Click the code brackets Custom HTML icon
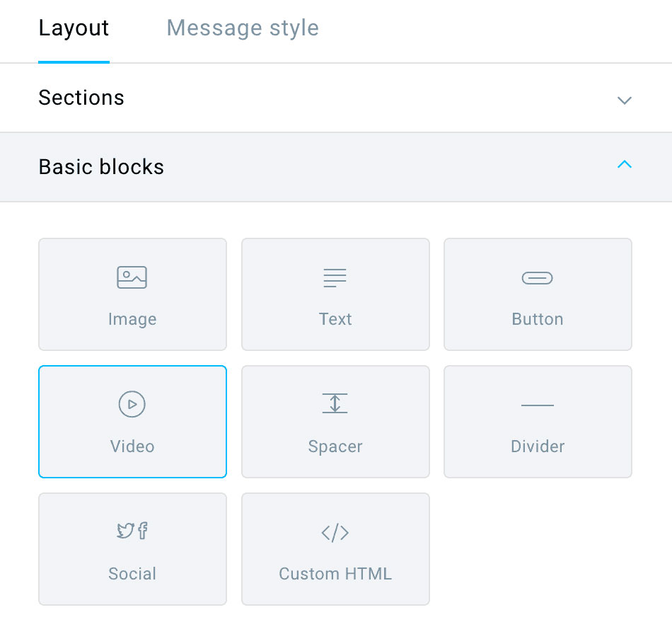672x634 pixels. tap(335, 533)
